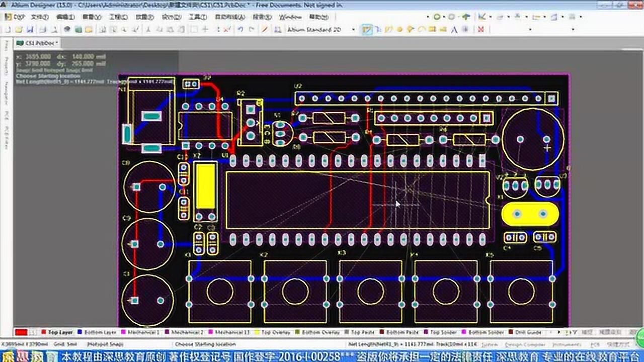644x362 pixels.
Task: Select the Undo icon on the toolbar
Action: coord(240,29)
